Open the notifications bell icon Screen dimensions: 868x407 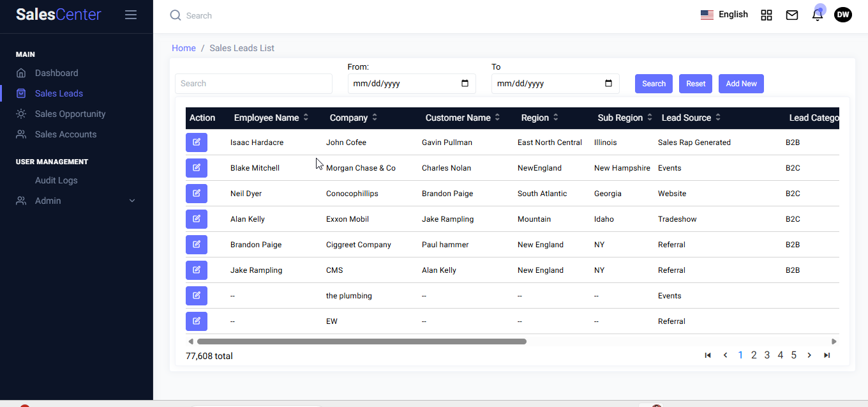(x=817, y=15)
